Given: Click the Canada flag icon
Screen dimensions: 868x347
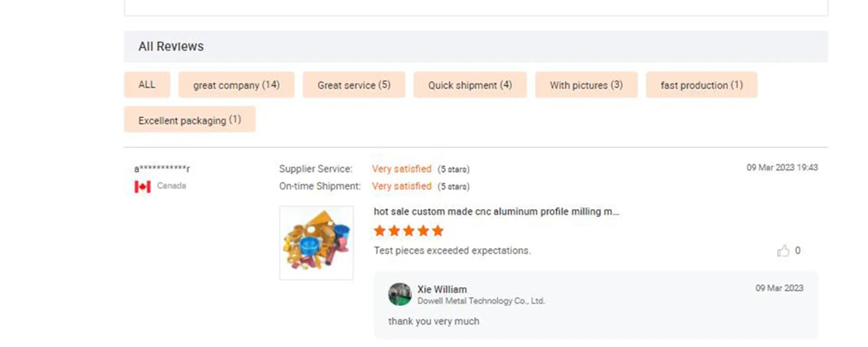Looking at the screenshot, I should pyautogui.click(x=142, y=186).
